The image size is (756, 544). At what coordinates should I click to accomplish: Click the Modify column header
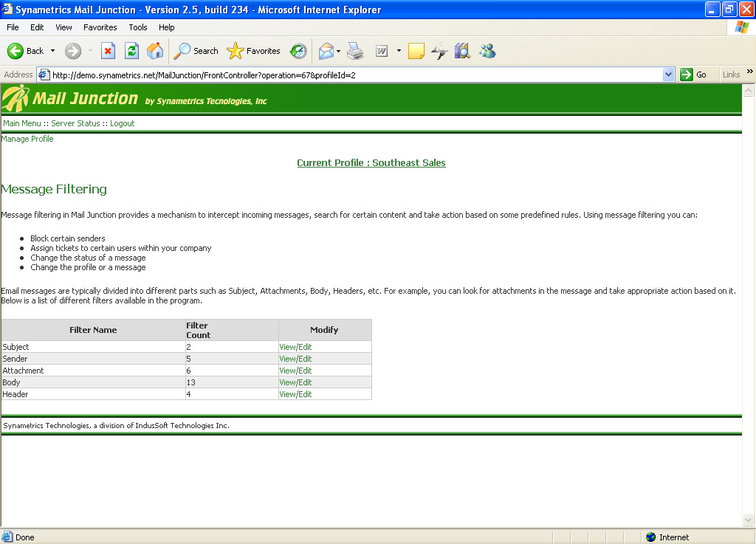click(x=325, y=330)
